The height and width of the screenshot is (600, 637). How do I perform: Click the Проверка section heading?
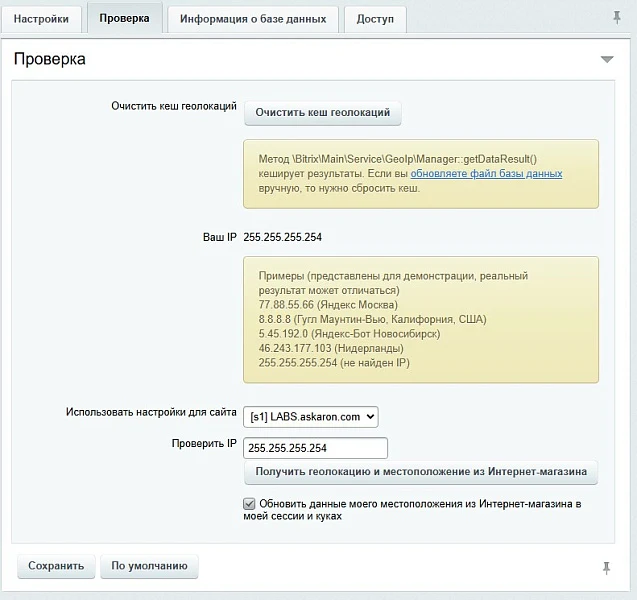pyautogui.click(x=50, y=59)
